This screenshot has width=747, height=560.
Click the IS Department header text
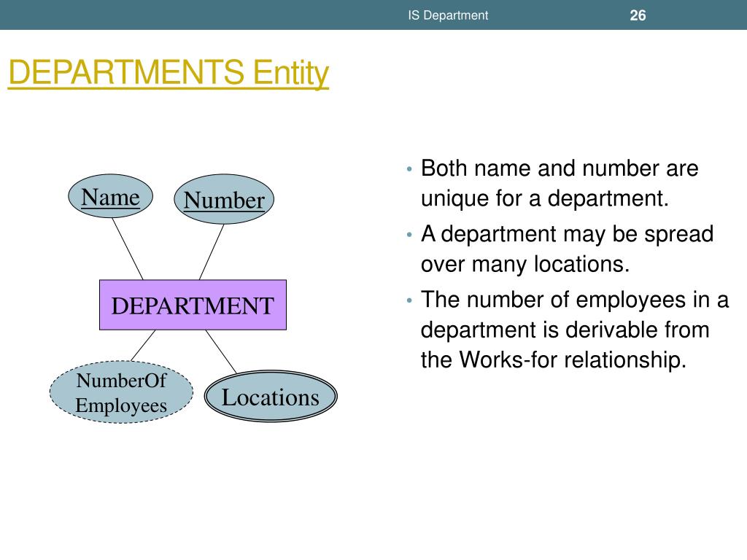click(448, 15)
